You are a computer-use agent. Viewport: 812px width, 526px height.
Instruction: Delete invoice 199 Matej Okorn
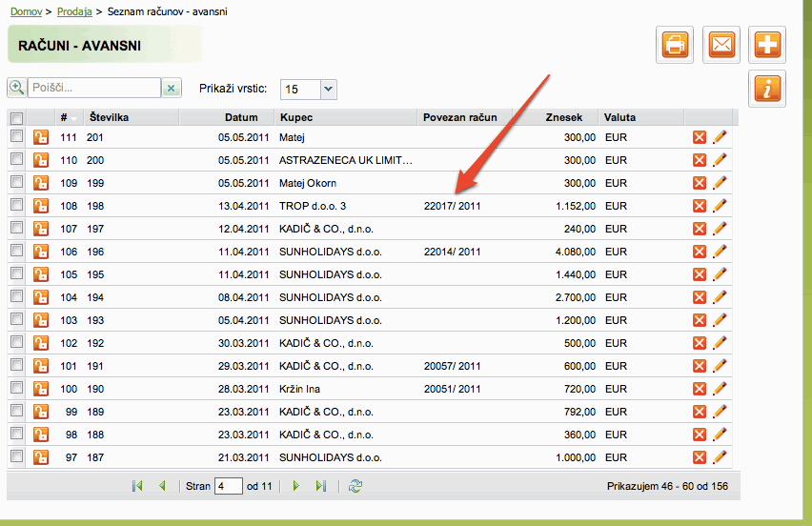[700, 183]
